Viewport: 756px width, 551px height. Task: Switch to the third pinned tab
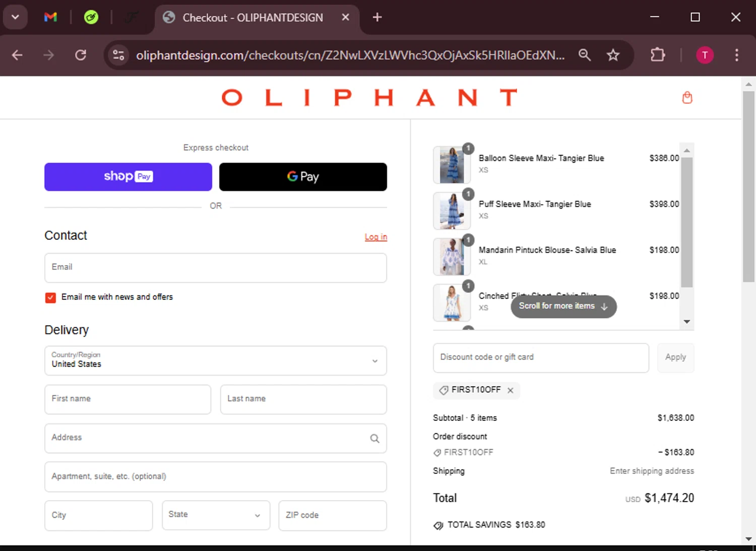click(x=132, y=17)
